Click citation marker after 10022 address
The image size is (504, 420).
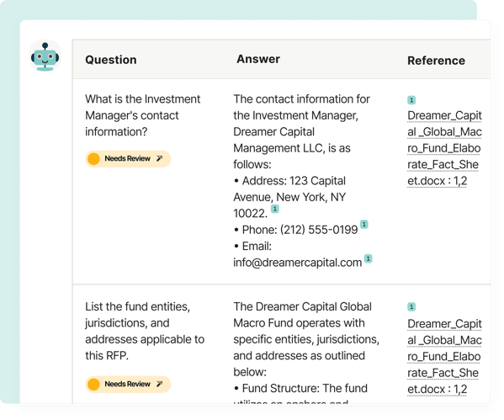pos(275,209)
